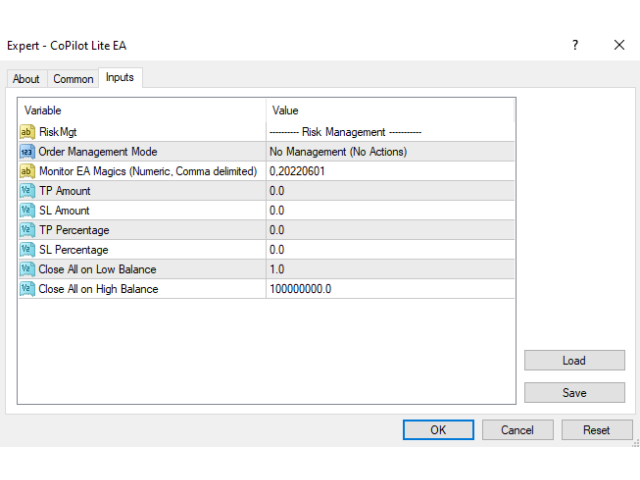Edit the SL Percentage value field

(391, 249)
